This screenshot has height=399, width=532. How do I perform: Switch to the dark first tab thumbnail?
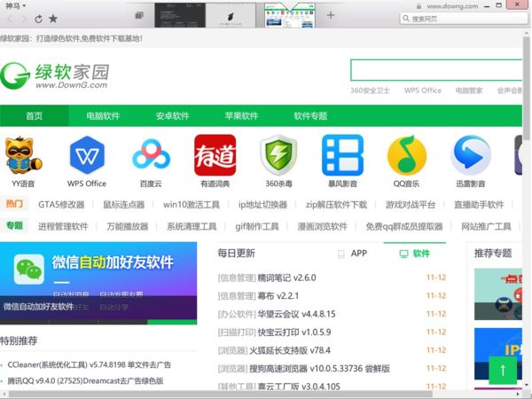click(180, 15)
